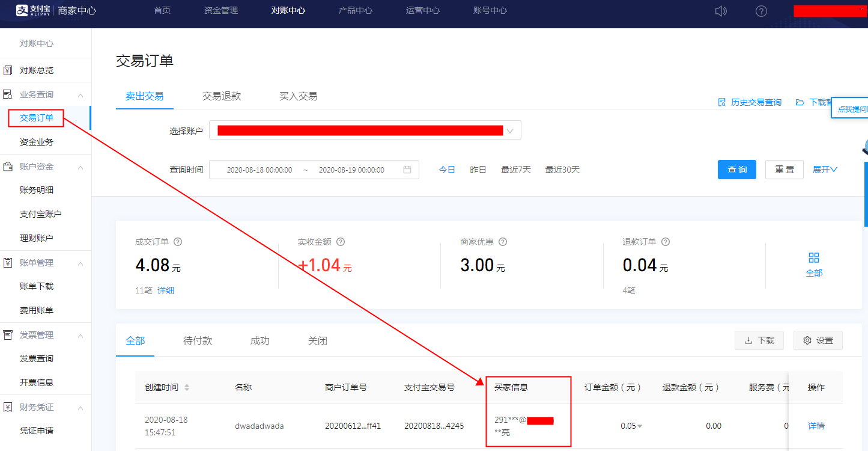868x451 pixels.
Task: Open 账单下载 in the sidebar
Action: click(37, 286)
